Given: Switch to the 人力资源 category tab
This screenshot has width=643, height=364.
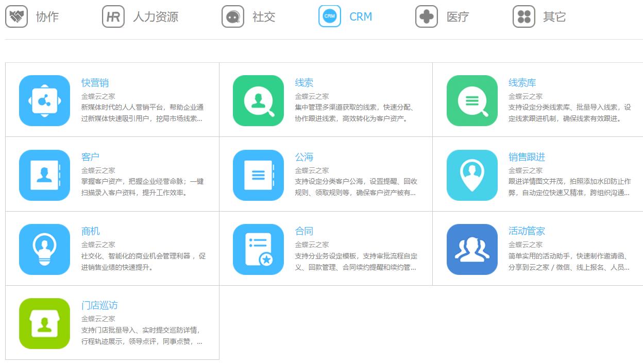Looking at the screenshot, I should click(140, 16).
